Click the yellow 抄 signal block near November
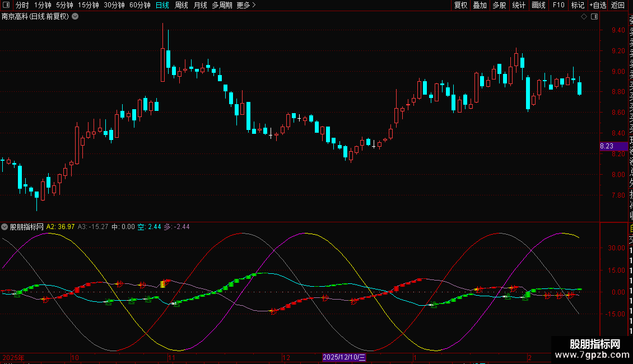633x364 pixels. pos(163,284)
